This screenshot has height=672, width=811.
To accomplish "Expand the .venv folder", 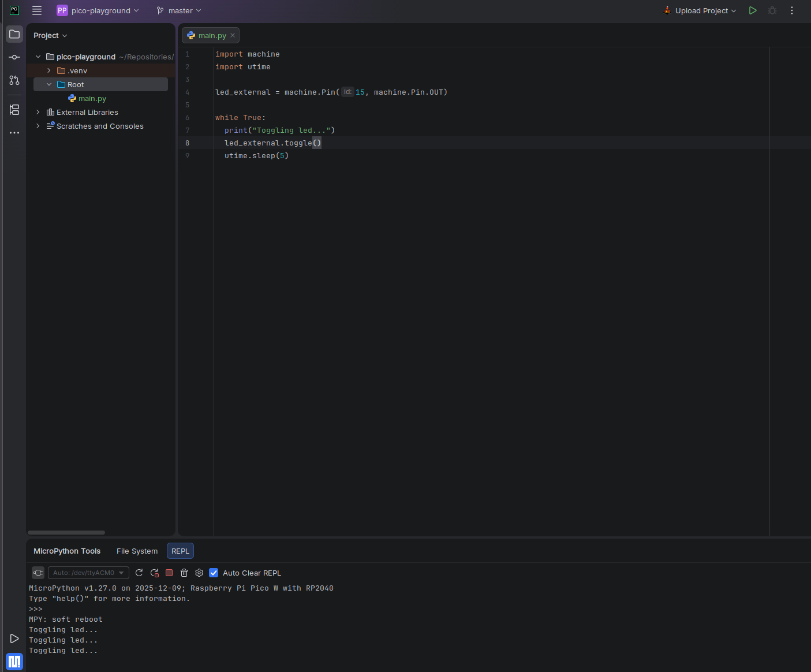I will [x=49, y=70].
